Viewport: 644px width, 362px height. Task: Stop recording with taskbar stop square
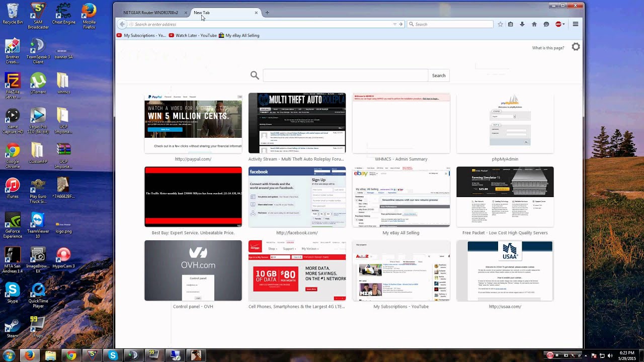tap(557, 355)
